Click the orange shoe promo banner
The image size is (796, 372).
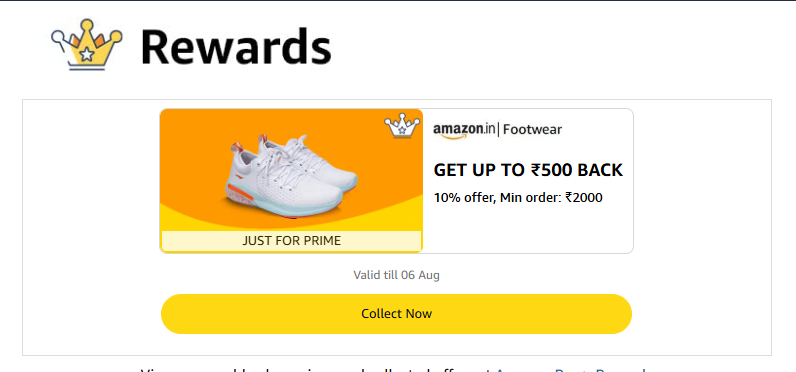point(291,180)
